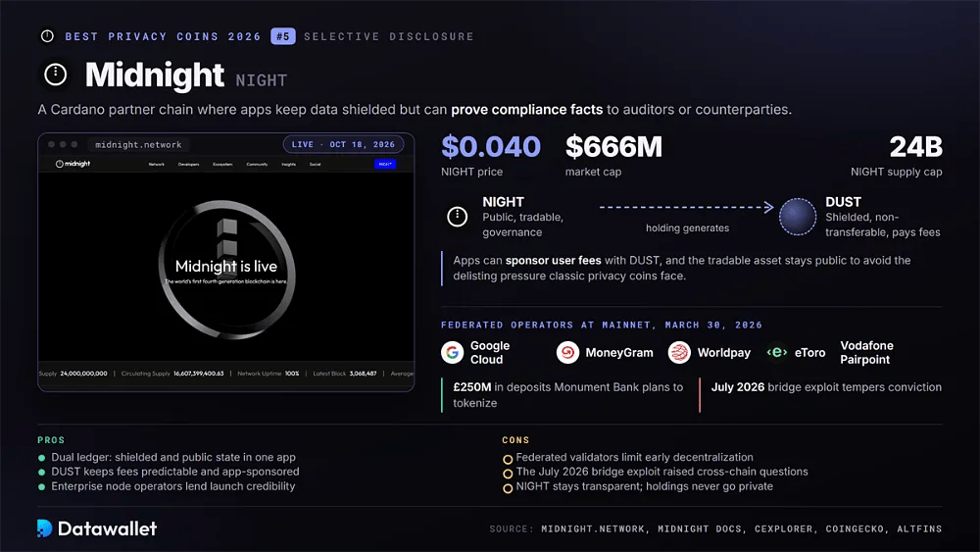Open the Network menu on the midnight site
980x552 pixels.
pos(156,165)
